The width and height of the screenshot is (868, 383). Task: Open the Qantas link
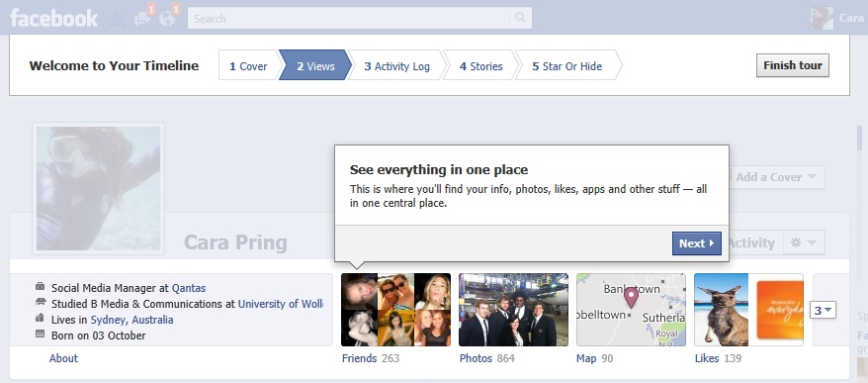coord(189,288)
